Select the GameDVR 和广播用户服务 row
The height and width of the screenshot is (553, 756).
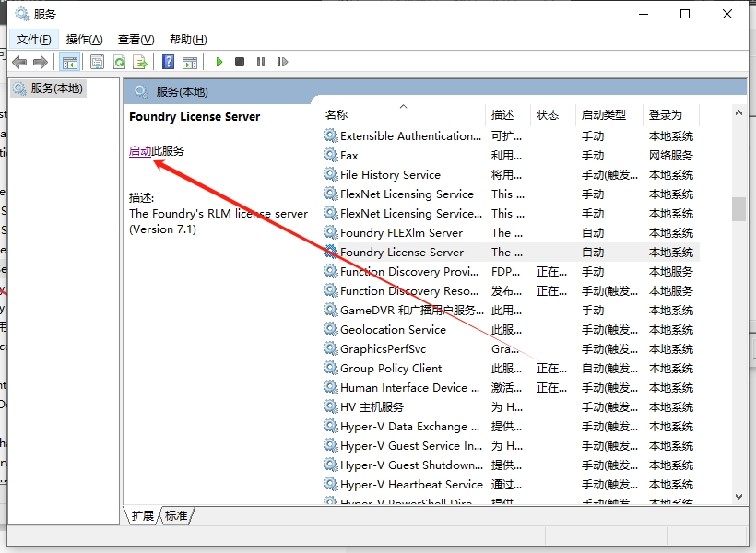pos(511,310)
